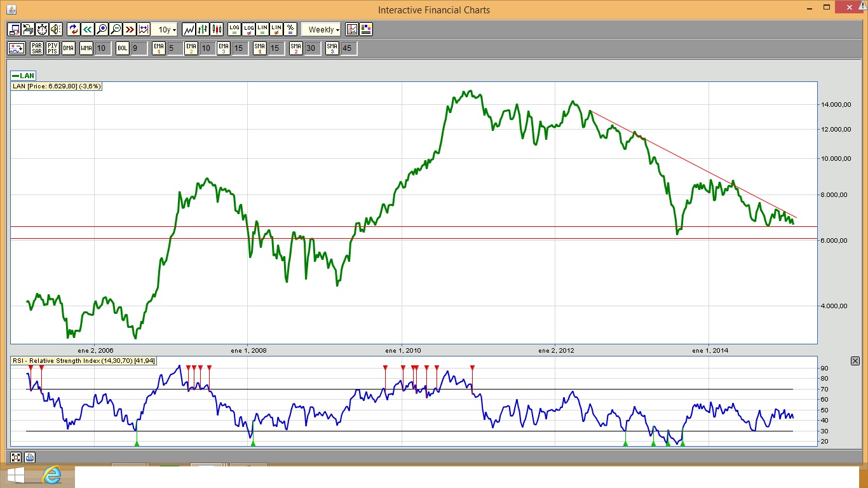868x488 pixels.
Task: Click the zoom in magnifier icon
Action: pos(102,29)
